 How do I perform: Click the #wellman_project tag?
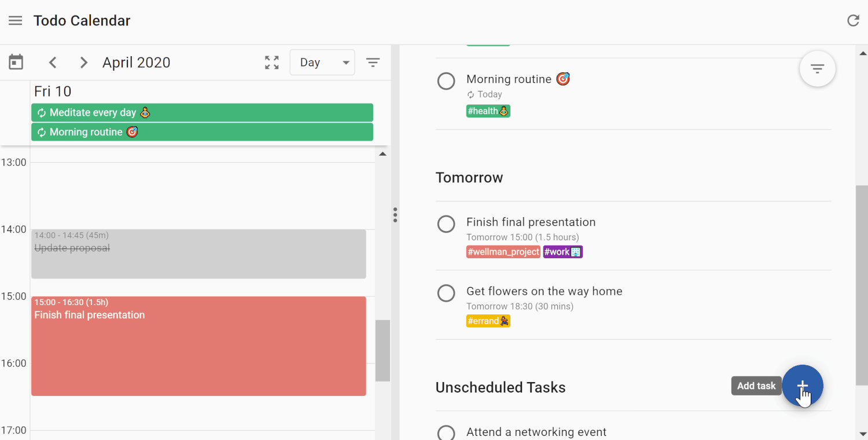tap(503, 252)
